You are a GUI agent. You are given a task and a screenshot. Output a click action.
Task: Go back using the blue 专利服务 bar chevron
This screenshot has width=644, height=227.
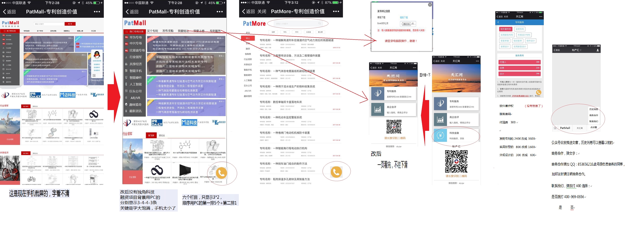pos(498,22)
